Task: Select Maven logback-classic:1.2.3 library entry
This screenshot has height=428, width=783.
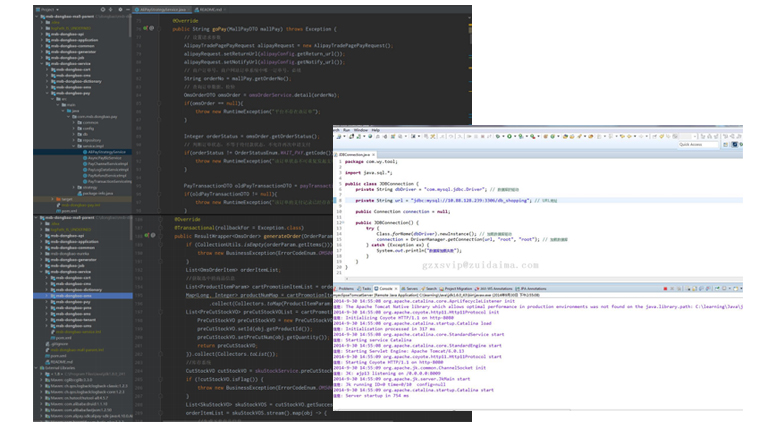Action: [86, 386]
